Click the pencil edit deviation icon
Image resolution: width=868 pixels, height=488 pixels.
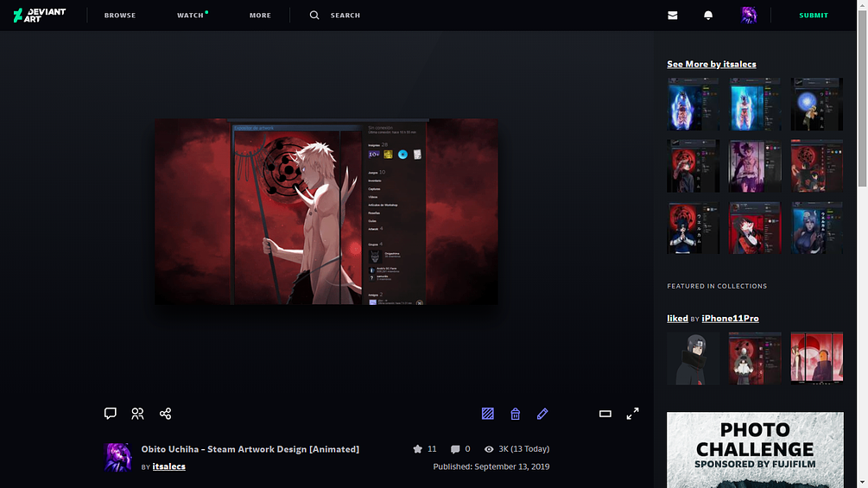[x=542, y=414]
